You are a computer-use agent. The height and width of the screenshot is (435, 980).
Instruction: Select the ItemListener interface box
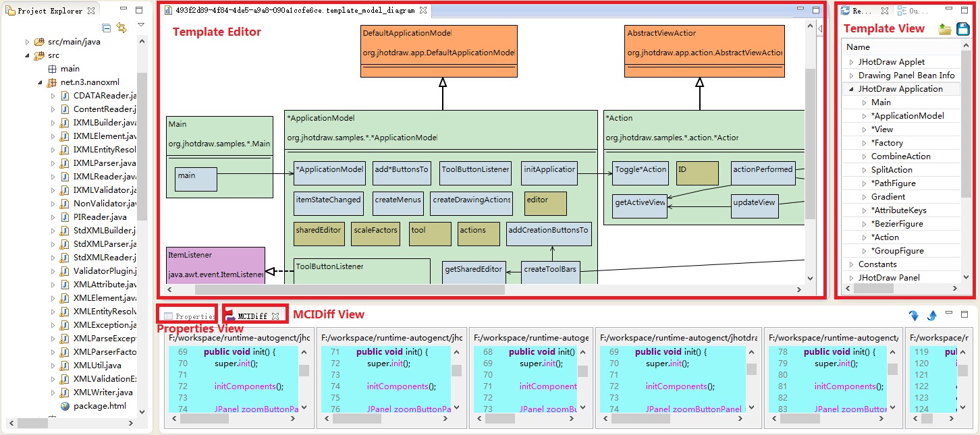pos(215,265)
